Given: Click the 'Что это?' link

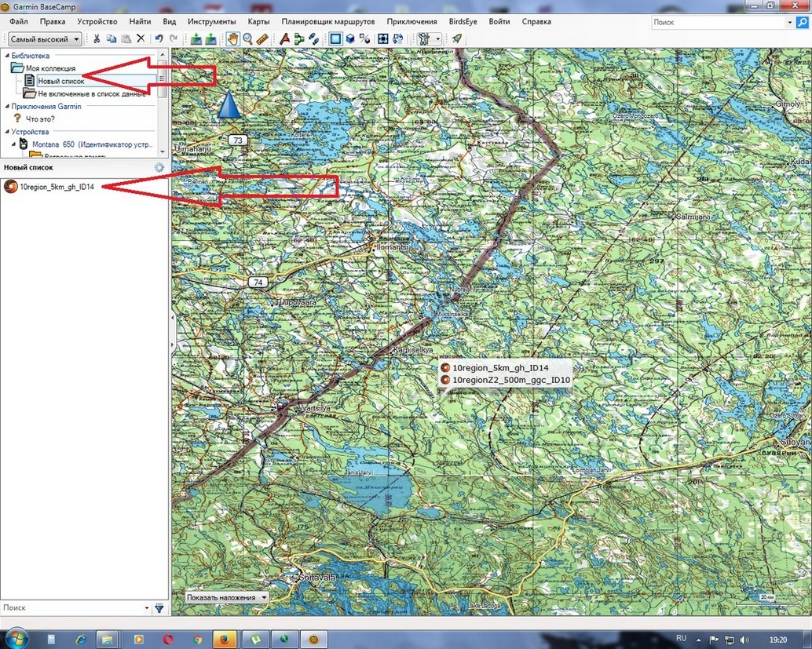Looking at the screenshot, I should [40, 118].
